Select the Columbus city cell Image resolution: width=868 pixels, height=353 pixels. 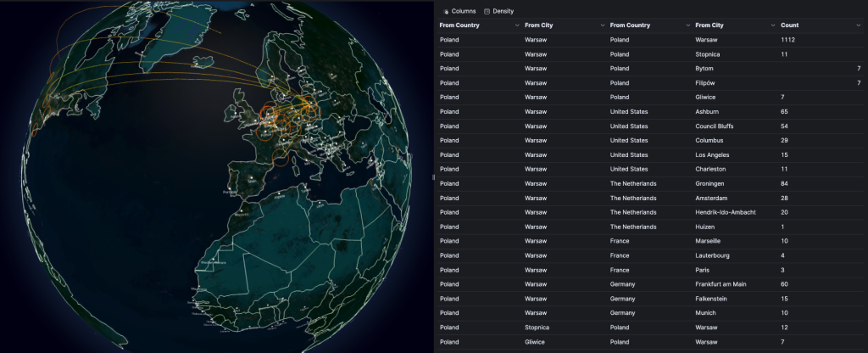click(709, 141)
